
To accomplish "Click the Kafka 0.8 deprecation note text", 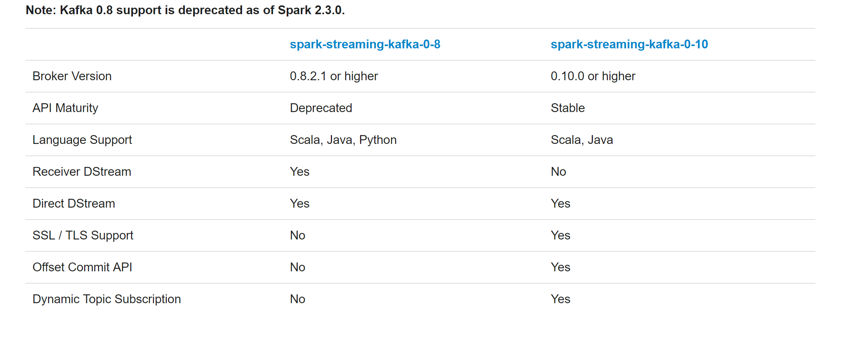I will (185, 10).
